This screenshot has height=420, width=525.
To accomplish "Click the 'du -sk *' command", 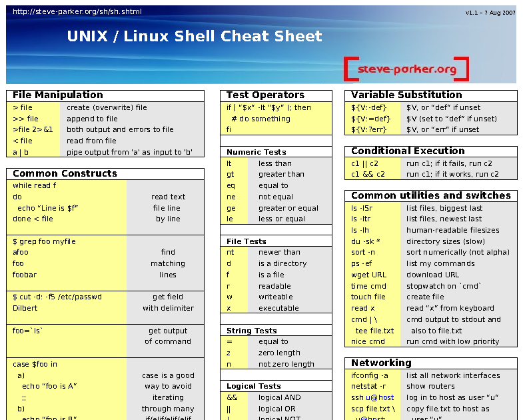I will 366,241.
